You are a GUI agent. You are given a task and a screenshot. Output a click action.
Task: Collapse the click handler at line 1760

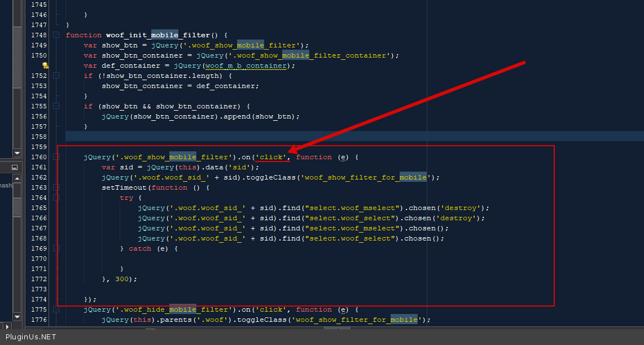coord(56,157)
